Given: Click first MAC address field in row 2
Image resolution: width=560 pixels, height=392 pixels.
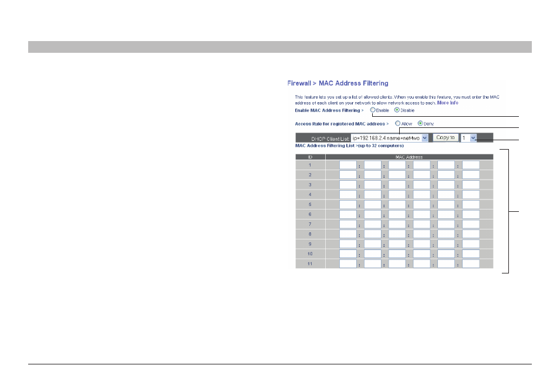Looking at the screenshot, I should pyautogui.click(x=348, y=175).
